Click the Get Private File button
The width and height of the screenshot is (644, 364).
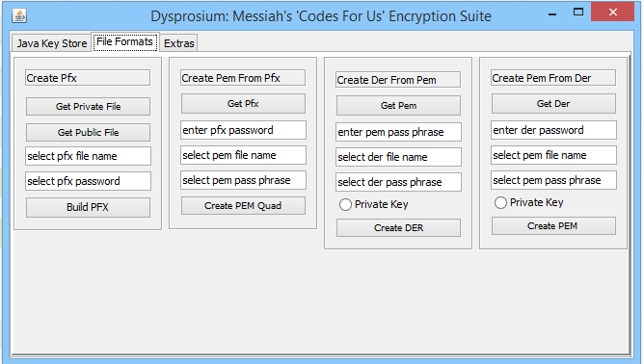tap(88, 106)
